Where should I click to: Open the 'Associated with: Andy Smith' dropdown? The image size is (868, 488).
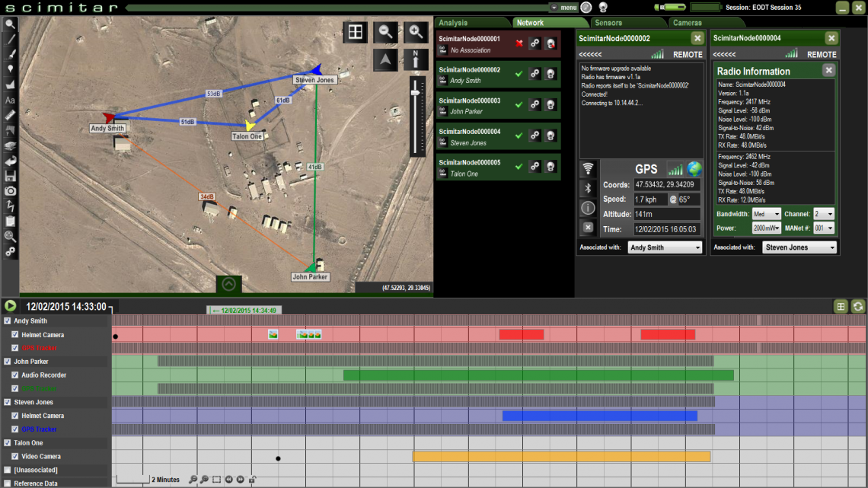[x=666, y=247]
